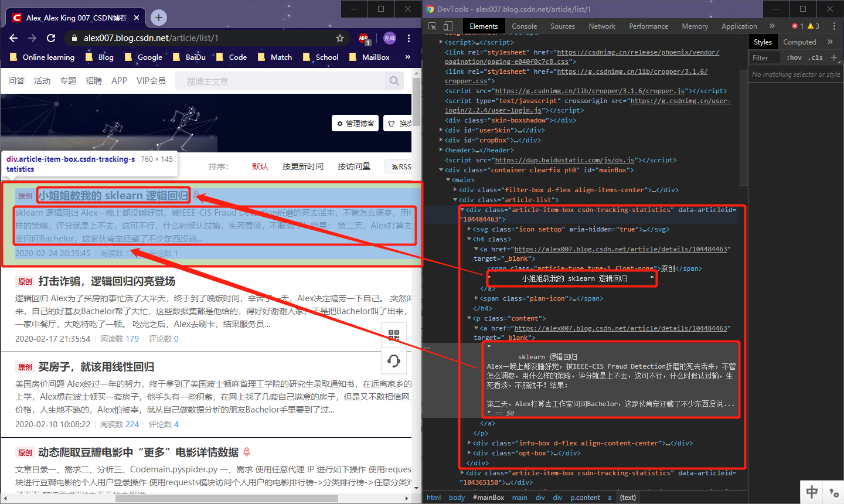Switch to the Console panel
The width and height of the screenshot is (844, 504).
(x=524, y=26)
